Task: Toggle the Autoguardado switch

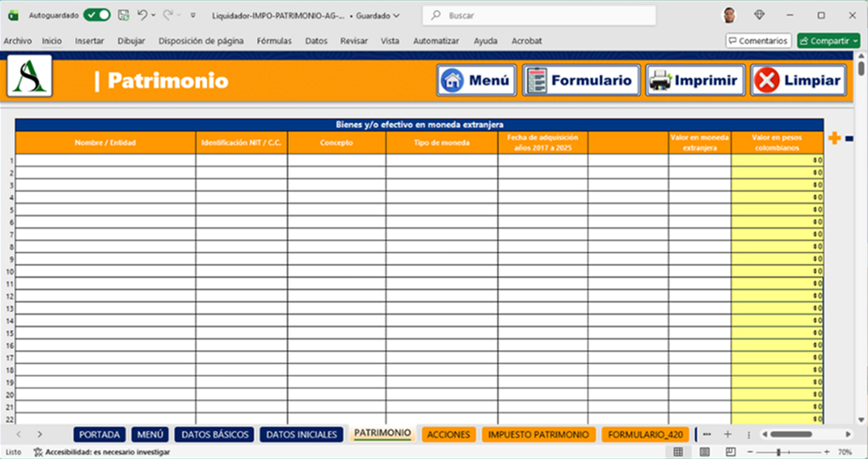Action: (x=97, y=16)
